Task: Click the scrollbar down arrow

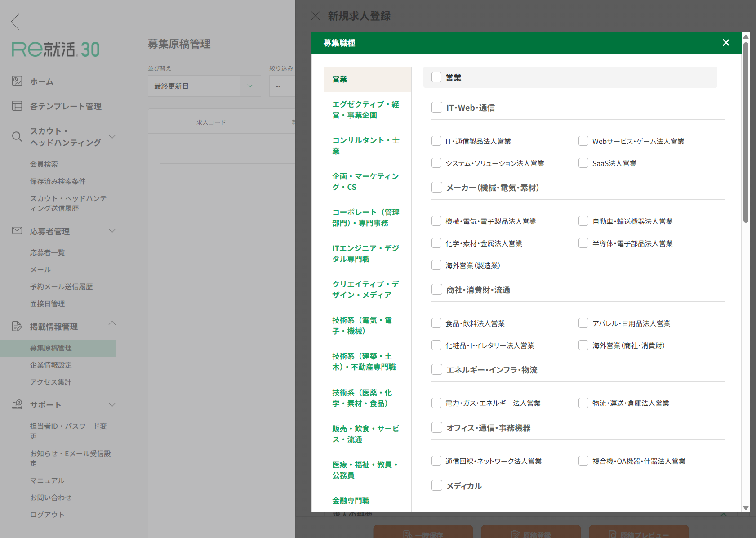Action: coord(746,508)
